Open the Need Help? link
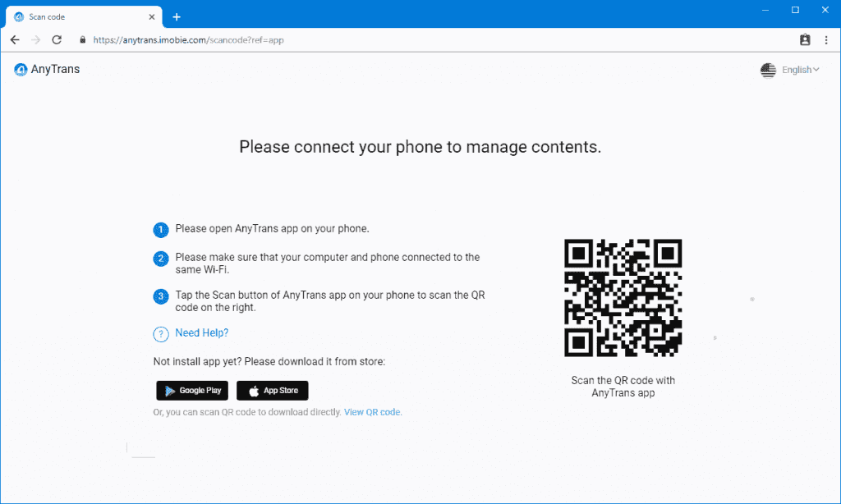 201,333
